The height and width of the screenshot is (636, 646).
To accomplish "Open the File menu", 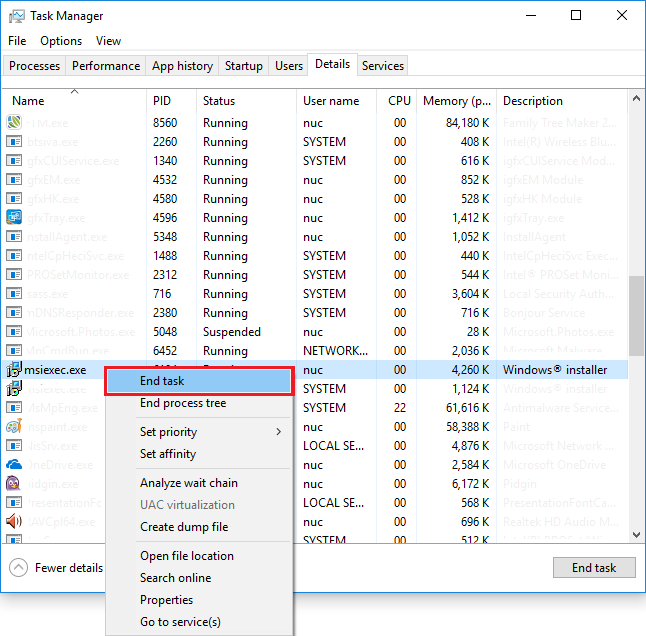I will click(17, 41).
